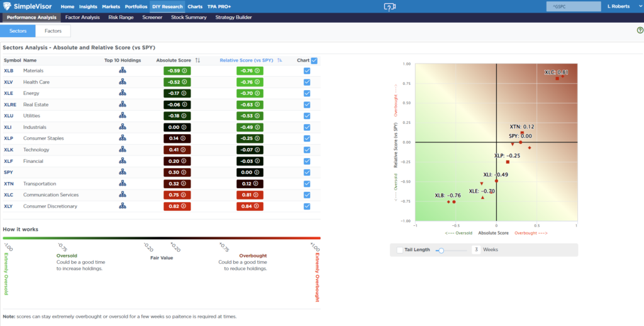Click the XLRE symbol link
The width and height of the screenshot is (644, 326).
[10, 104]
